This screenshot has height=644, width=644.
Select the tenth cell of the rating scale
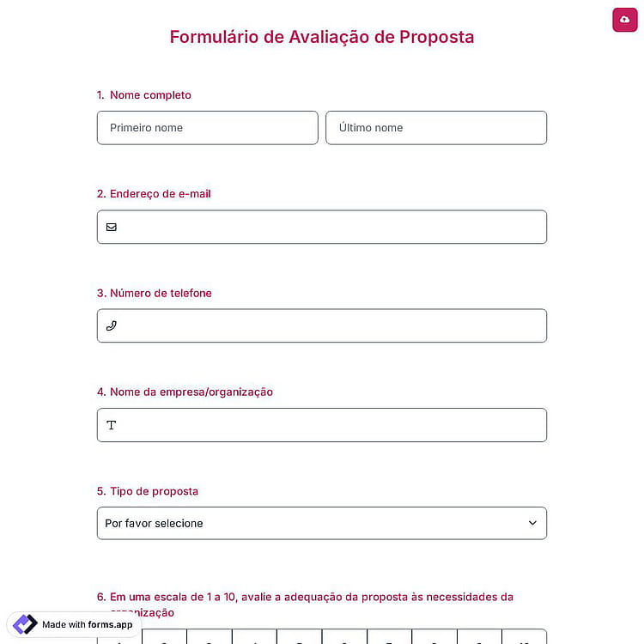tap(525, 636)
